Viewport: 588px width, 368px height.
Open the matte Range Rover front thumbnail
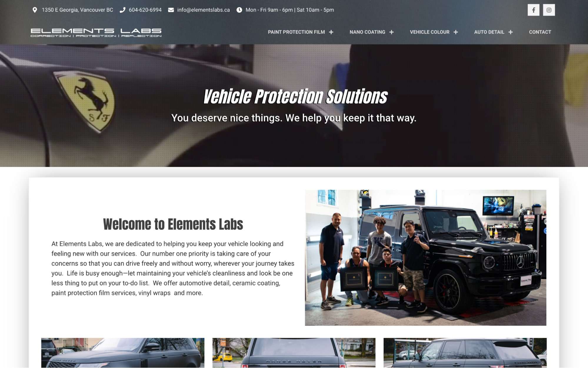(x=123, y=353)
